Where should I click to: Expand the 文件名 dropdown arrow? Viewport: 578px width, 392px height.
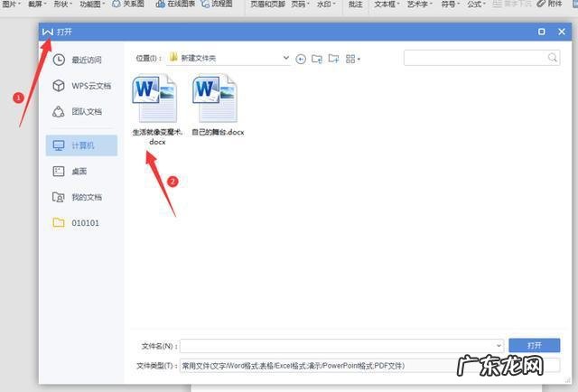pos(499,346)
